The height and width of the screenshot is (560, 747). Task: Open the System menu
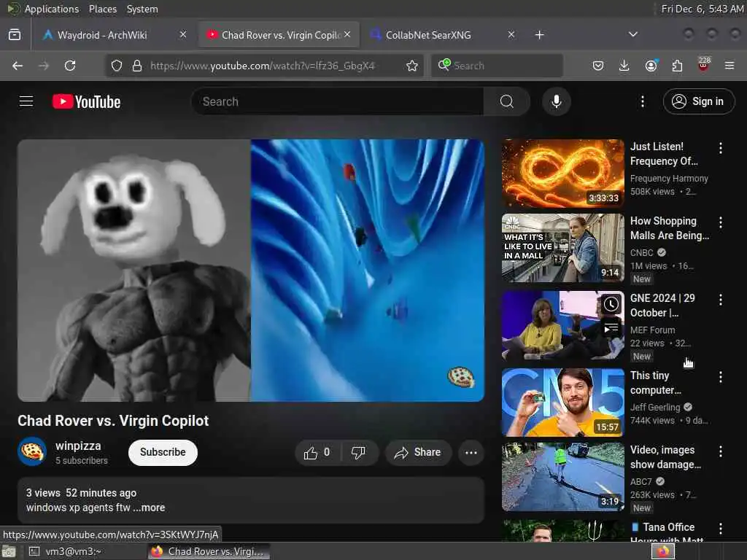[142, 9]
